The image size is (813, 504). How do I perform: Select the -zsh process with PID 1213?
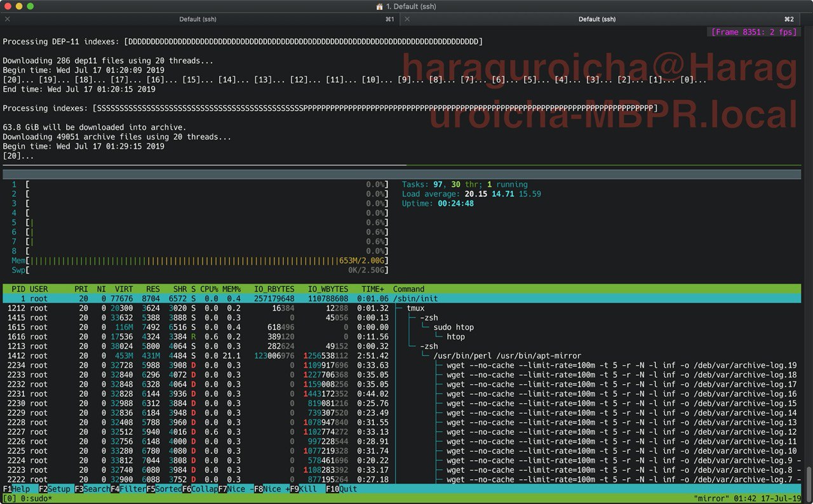click(x=401, y=346)
